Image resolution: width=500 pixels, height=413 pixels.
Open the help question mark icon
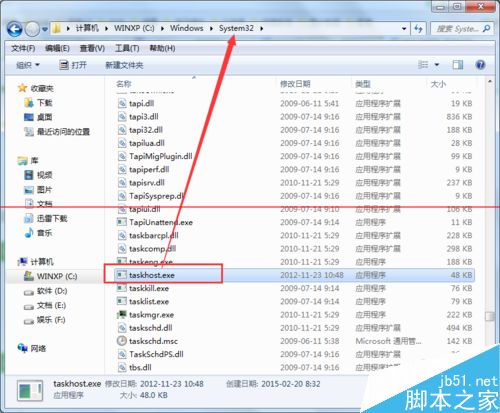(x=480, y=65)
